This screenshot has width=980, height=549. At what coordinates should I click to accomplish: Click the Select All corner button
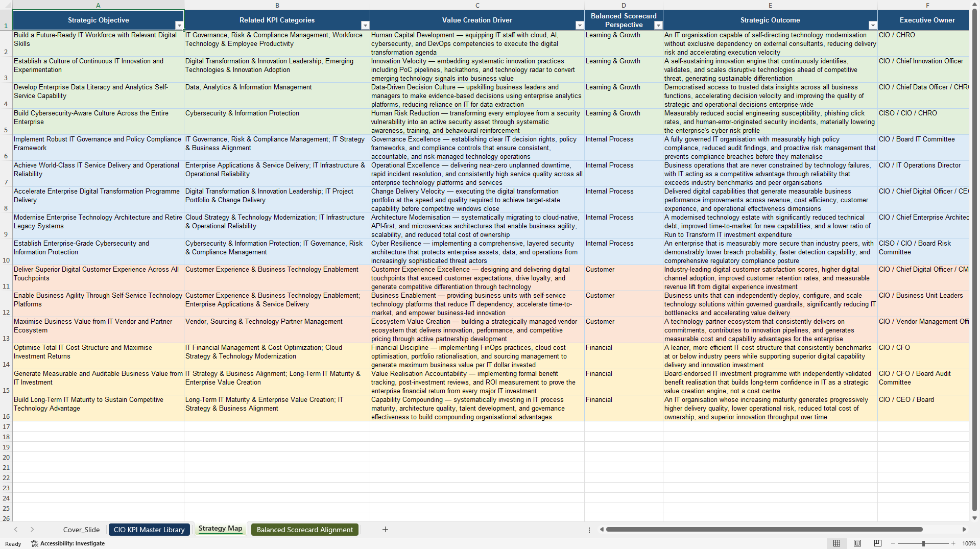6,5
